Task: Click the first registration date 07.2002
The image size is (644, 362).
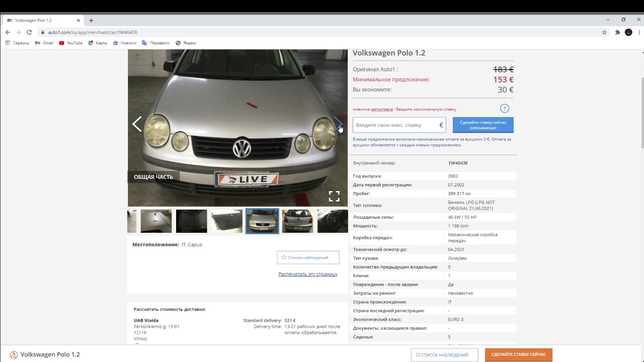Action: point(456,185)
